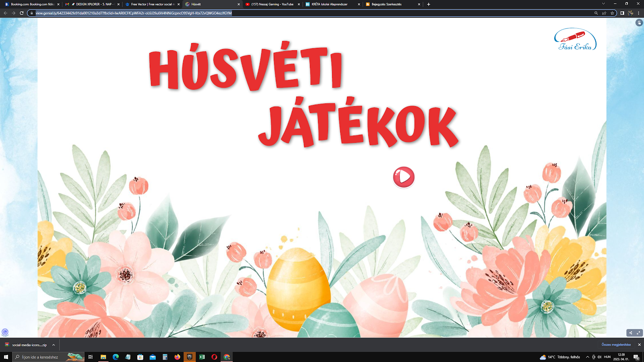Expand the download item options chevron
Viewport: 644px width, 362px height.
[54, 345]
